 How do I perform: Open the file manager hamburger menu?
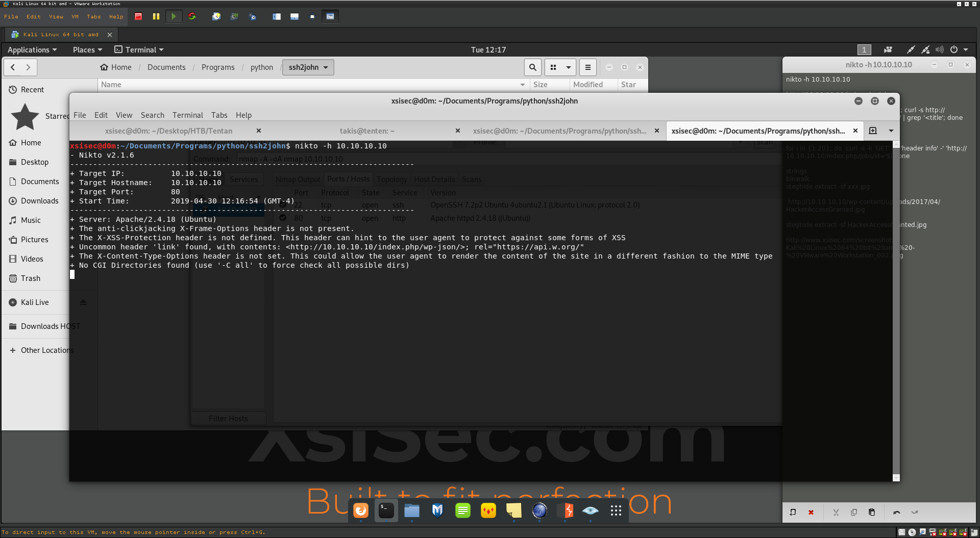click(x=588, y=67)
